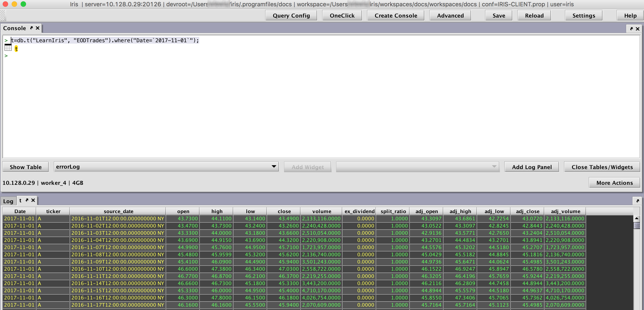Click the Show Table button
The height and width of the screenshot is (310, 644).
coord(26,167)
